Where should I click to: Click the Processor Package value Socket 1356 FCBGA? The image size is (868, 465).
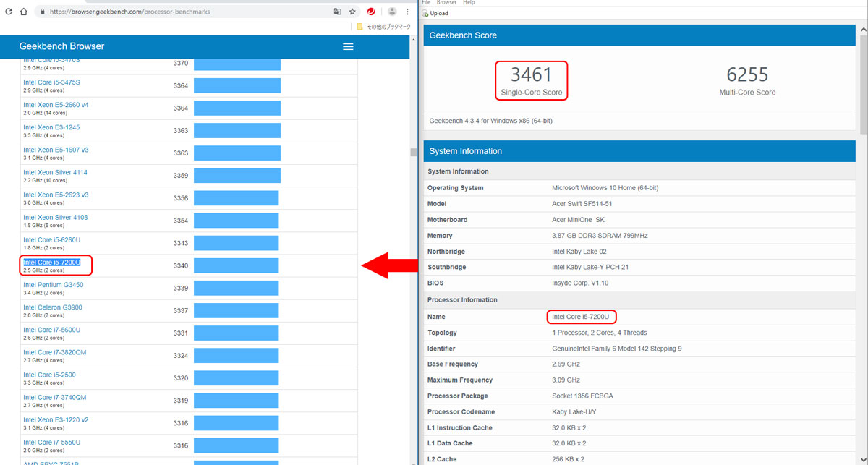(584, 396)
